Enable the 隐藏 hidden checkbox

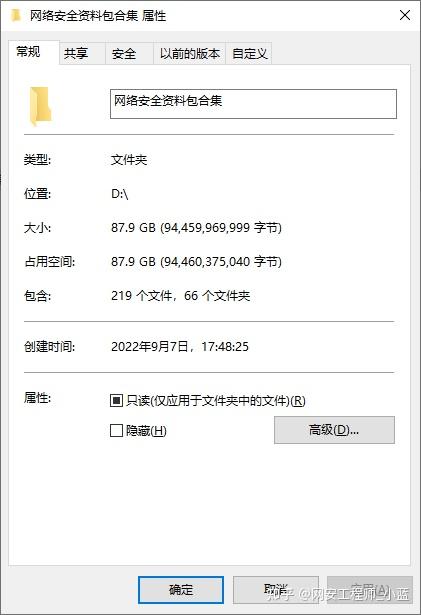tap(116, 430)
